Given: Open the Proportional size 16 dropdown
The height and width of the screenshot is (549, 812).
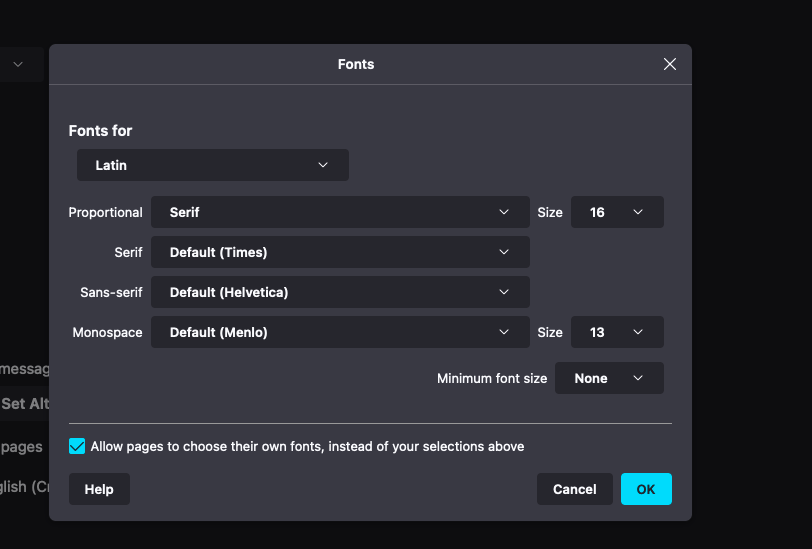Looking at the screenshot, I should (x=617, y=212).
